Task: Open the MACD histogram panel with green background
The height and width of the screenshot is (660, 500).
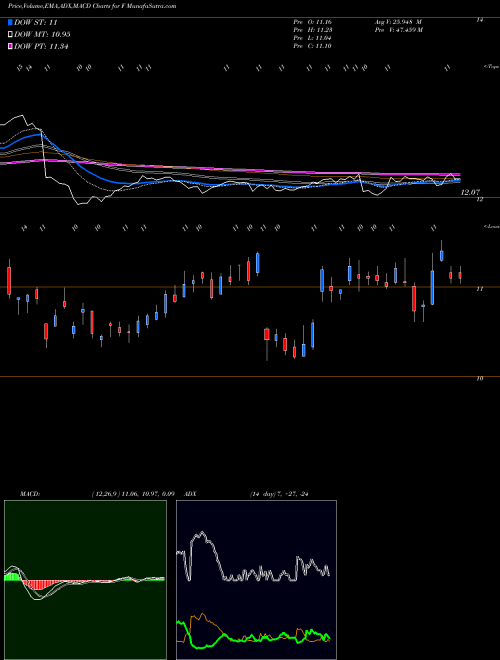Action: pos(85,580)
